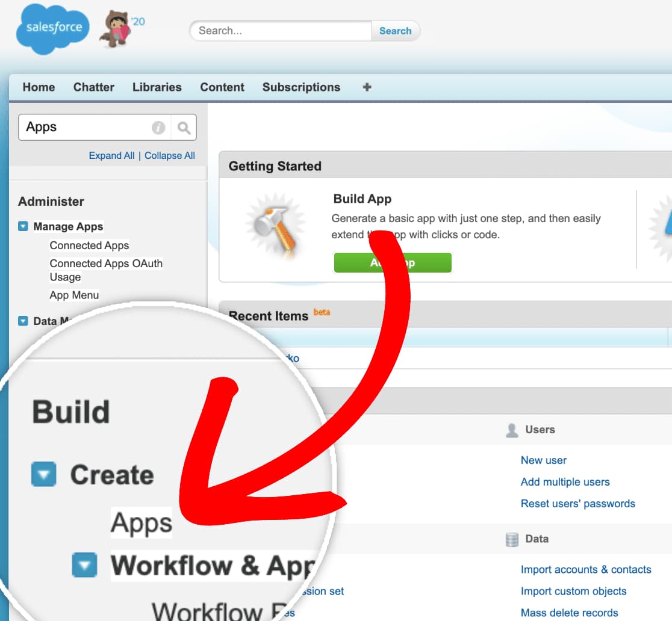Open a new tab with the plus icon
Image resolution: width=672 pixels, height=621 pixels.
[367, 87]
